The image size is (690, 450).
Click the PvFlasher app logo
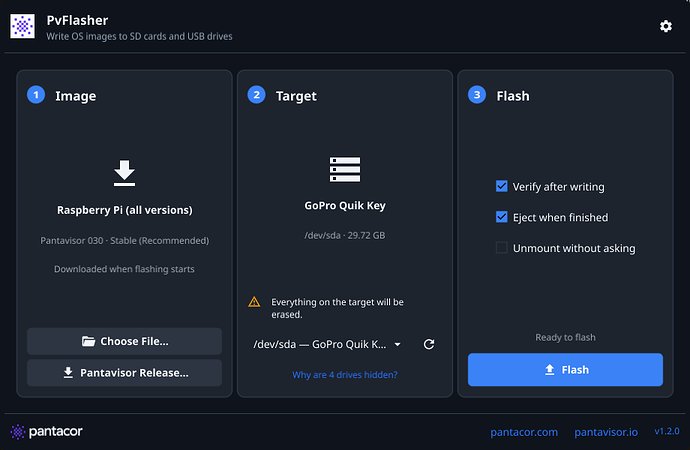pos(22,26)
